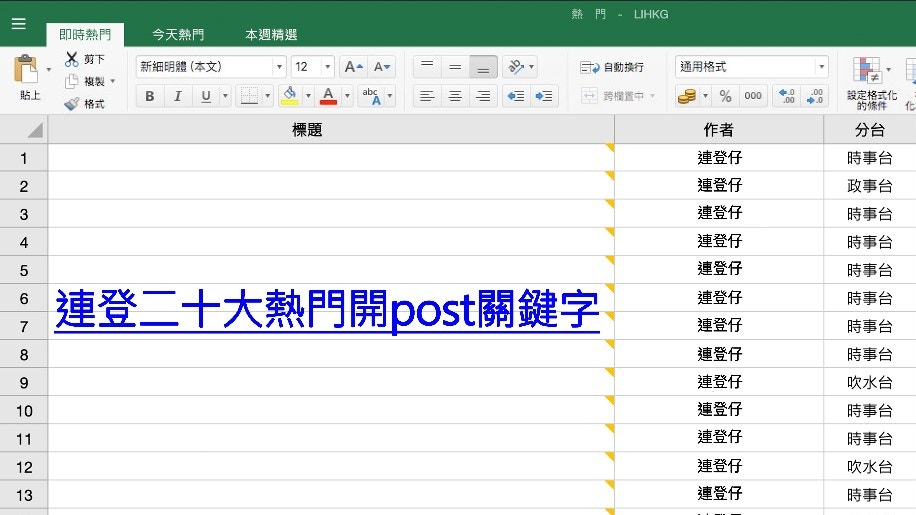
Task: Select row 9 header
Action: click(24, 382)
